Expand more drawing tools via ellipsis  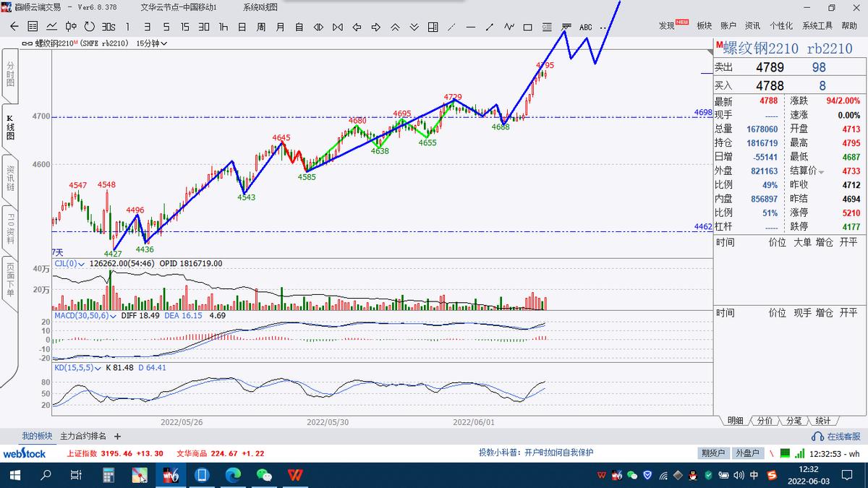603,27
